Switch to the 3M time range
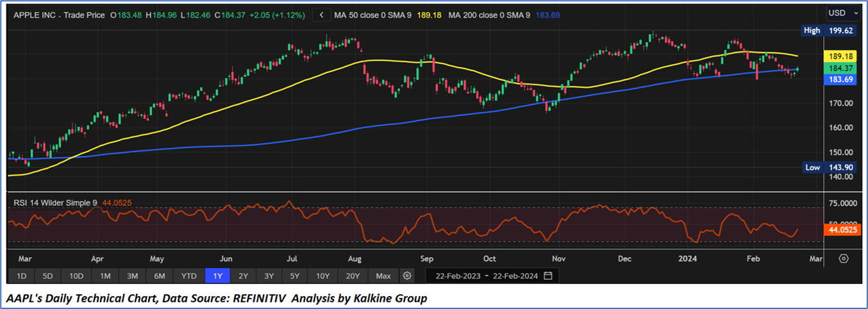The image size is (868, 309). 133,276
